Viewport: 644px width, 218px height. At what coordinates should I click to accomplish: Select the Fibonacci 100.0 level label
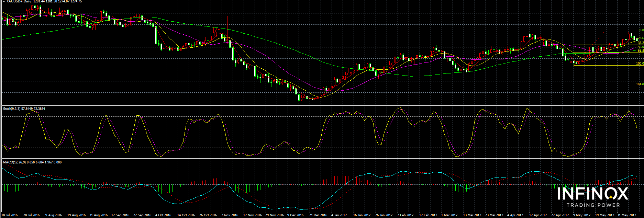[640, 64]
